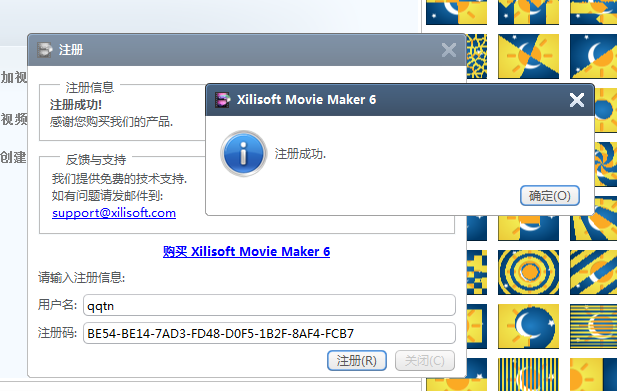Click the blue information icon in dialog
The height and width of the screenshot is (391, 617).
[243, 153]
